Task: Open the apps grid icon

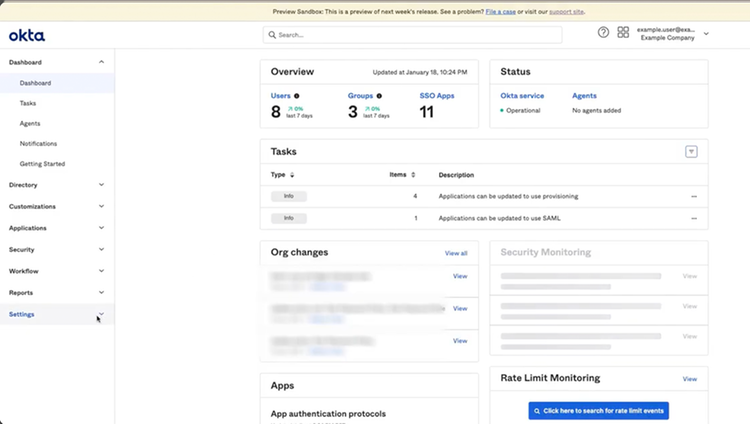Action: pos(623,32)
